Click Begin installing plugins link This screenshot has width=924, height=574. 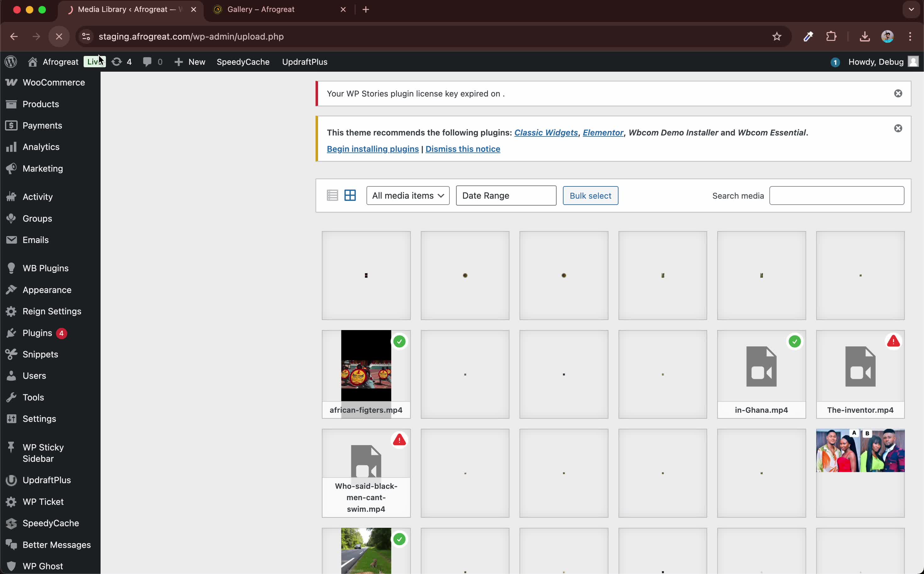[x=372, y=149]
